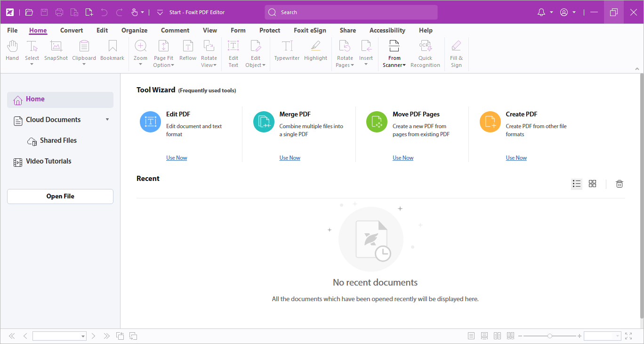Screen dimensions: 644x344
Task: Click the zoom slider in status bar
Action: (x=550, y=336)
